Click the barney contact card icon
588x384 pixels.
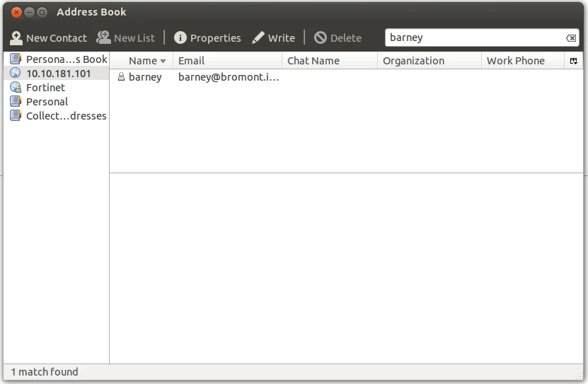121,77
